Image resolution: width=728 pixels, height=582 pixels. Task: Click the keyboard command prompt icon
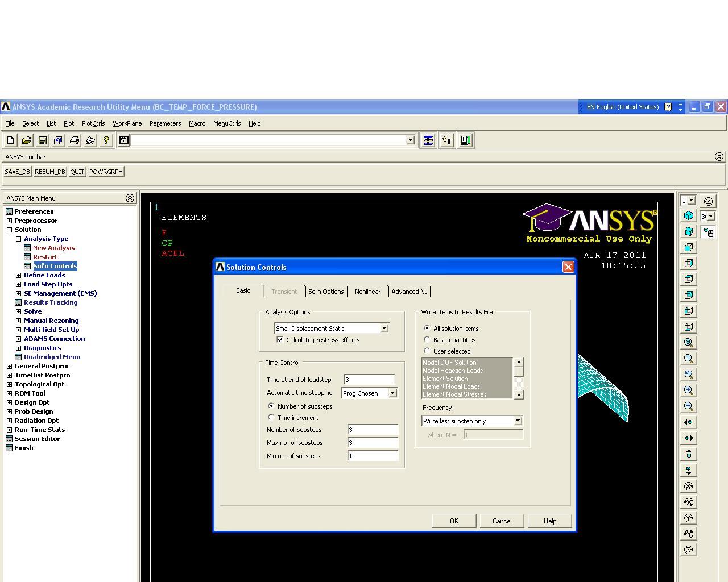coord(124,140)
